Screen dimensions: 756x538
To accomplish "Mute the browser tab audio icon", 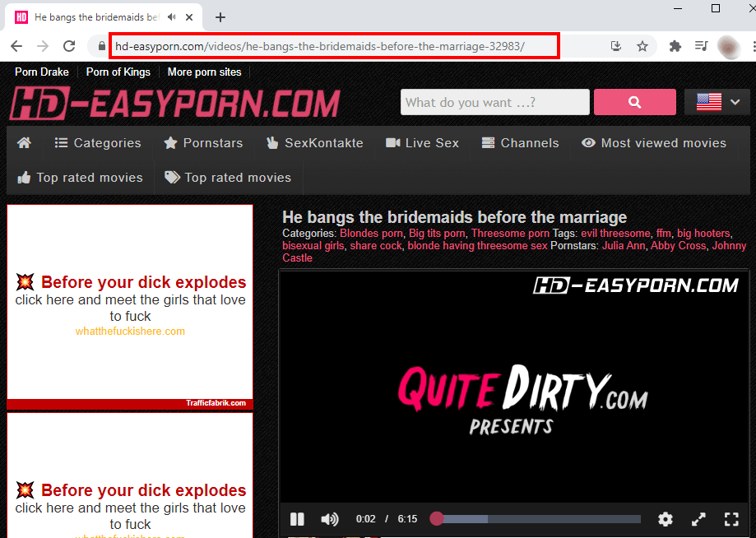I will [172, 17].
